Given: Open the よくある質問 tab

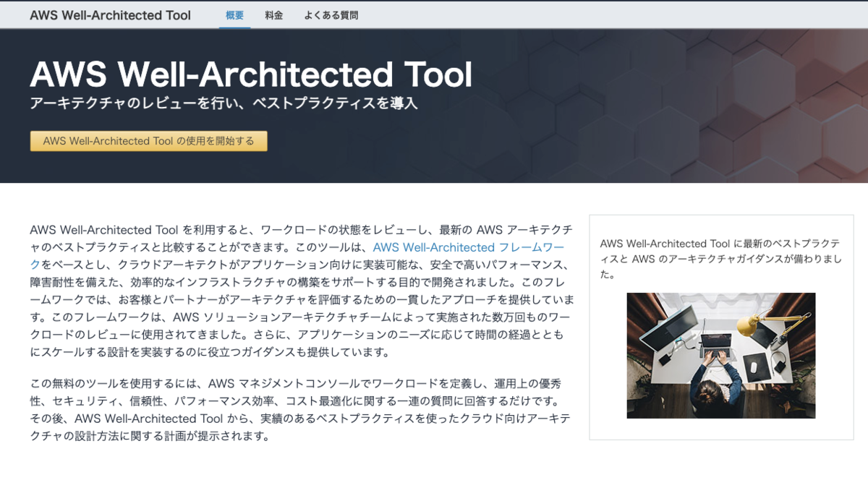Looking at the screenshot, I should 331,15.
